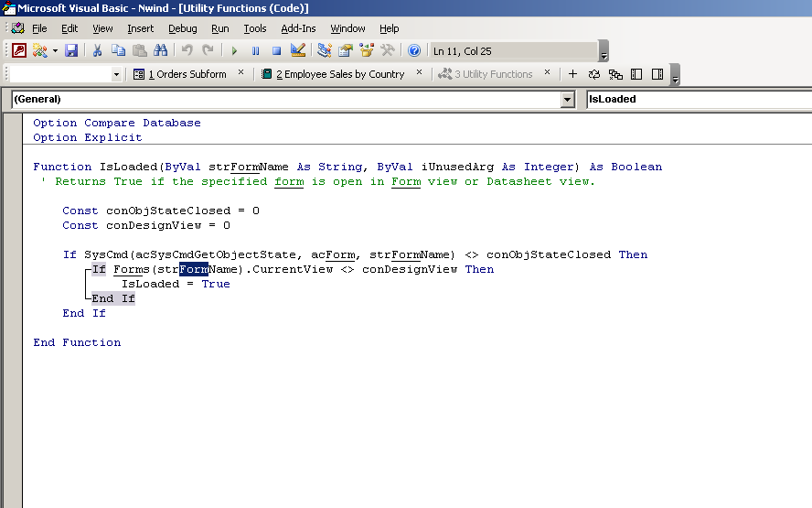
Task: Close the Orders Subform tab
Action: coord(240,72)
